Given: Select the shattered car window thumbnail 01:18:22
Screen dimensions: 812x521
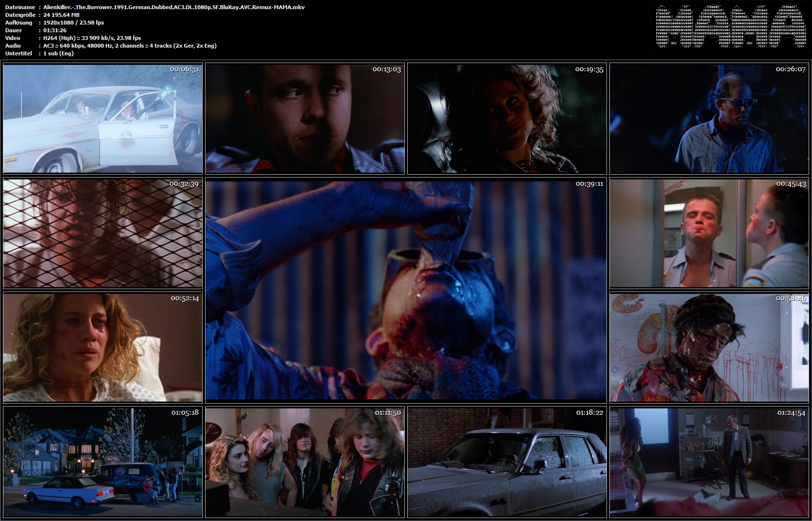Looking at the screenshot, I should [507, 462].
